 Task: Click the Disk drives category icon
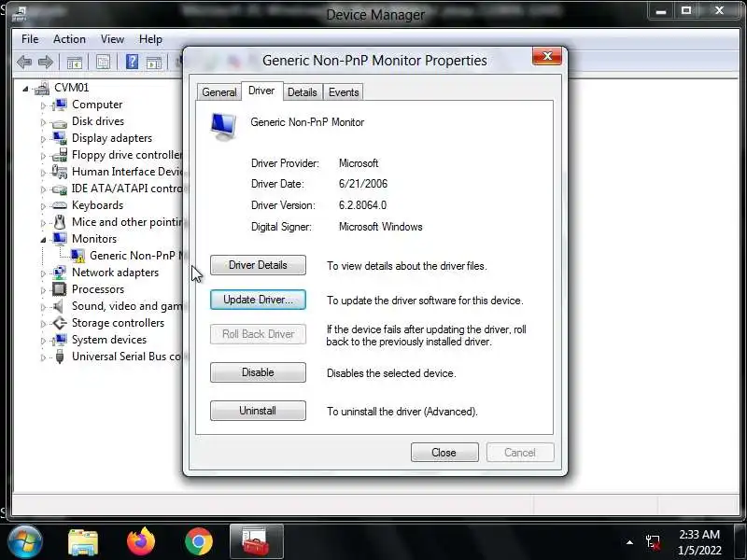coord(60,122)
